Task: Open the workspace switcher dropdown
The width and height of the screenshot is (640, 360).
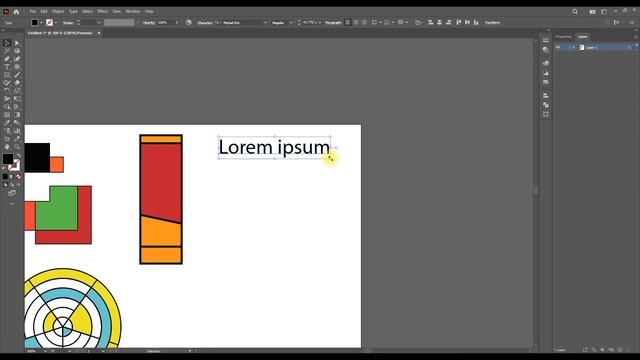Action: (x=604, y=11)
